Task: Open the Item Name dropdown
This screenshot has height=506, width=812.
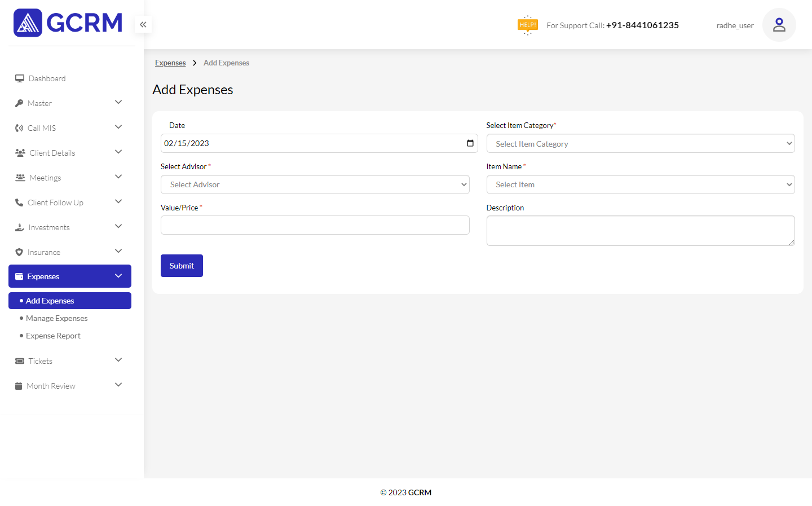Action: coord(640,184)
